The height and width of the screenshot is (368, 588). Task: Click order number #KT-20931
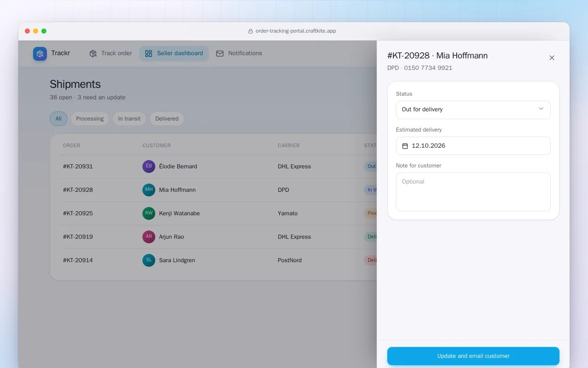[x=78, y=167]
